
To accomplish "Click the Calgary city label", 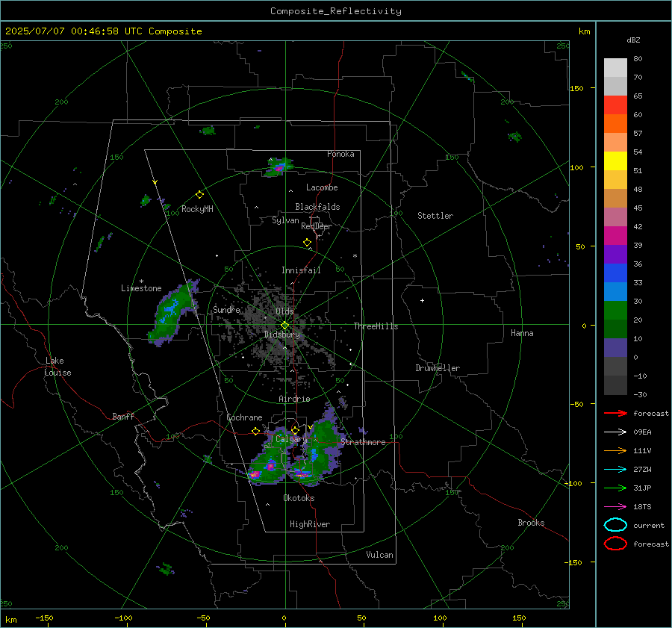I will point(291,439).
